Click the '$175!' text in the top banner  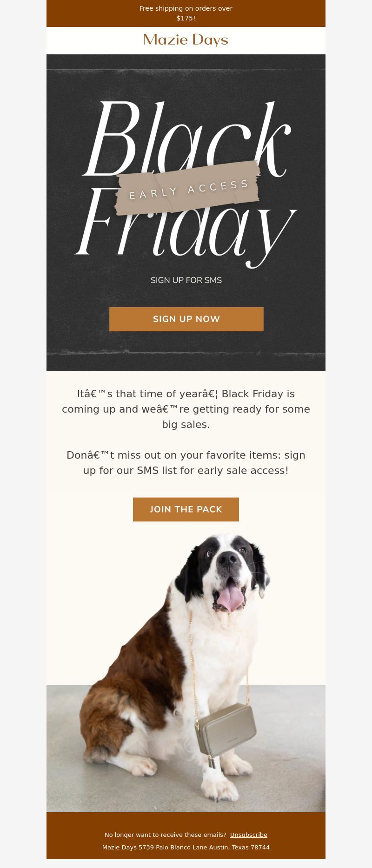tap(186, 18)
